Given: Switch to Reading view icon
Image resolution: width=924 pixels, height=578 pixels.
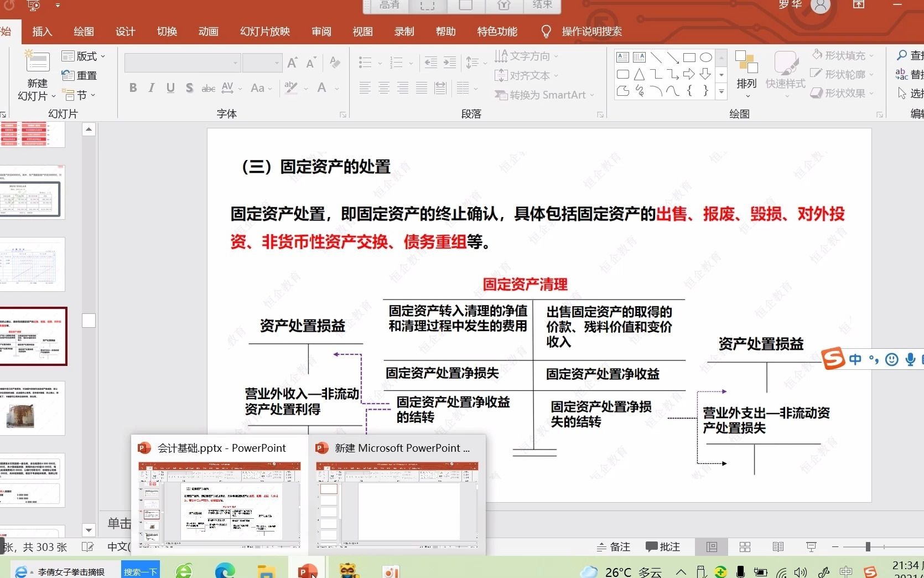Looking at the screenshot, I should [778, 547].
